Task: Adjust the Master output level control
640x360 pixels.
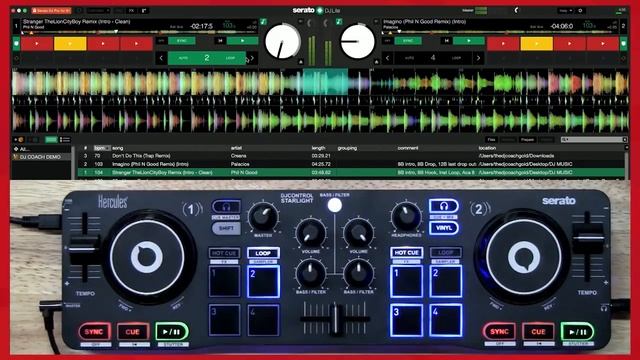Action: point(481,10)
